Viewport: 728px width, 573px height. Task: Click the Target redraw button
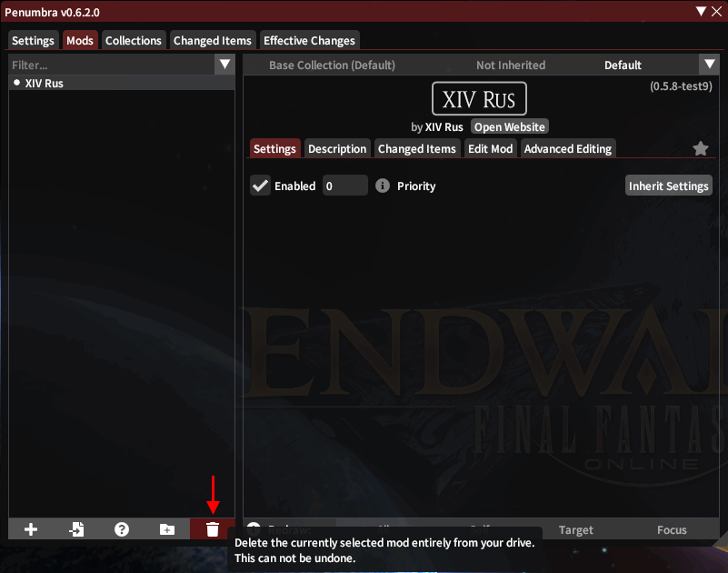[575, 529]
